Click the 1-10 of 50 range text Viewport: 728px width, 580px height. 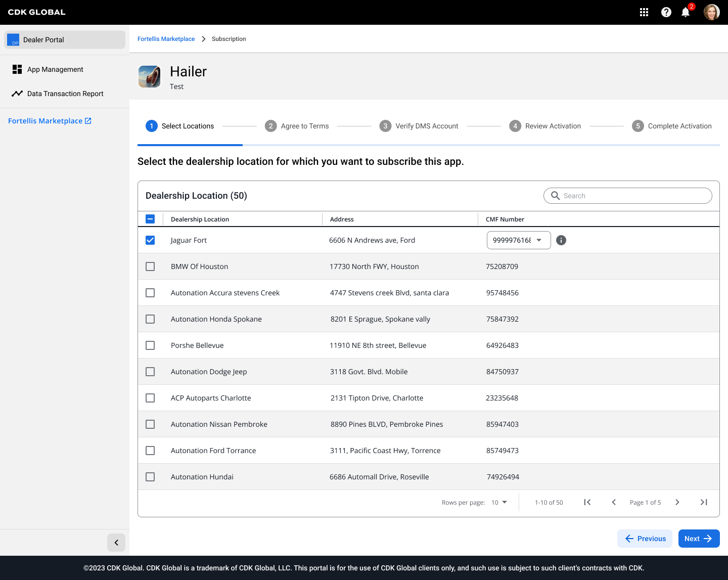[x=549, y=502]
